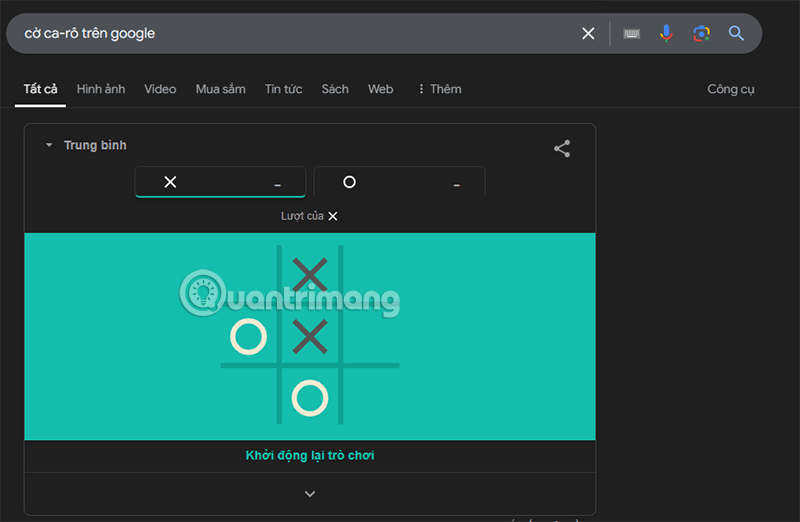Click Khởi động lại trò chơi
Screen dimensions: 800x522
[x=310, y=455]
